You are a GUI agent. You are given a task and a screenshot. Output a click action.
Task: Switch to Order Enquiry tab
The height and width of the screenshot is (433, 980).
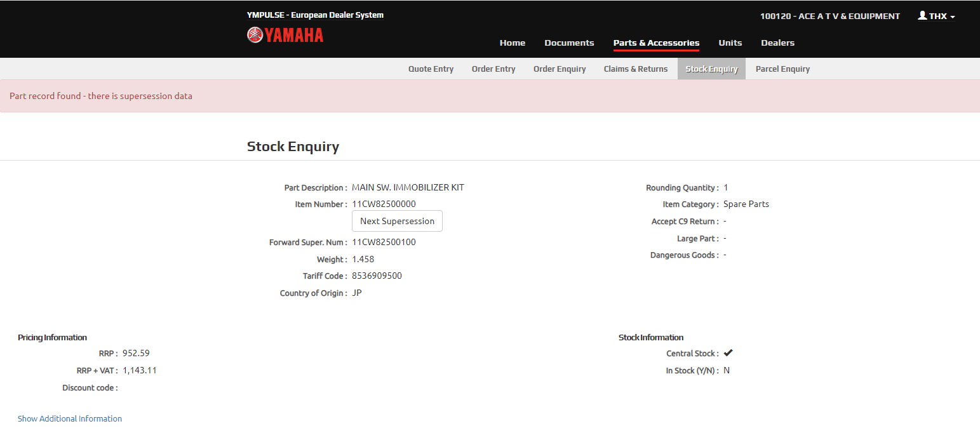pyautogui.click(x=560, y=69)
